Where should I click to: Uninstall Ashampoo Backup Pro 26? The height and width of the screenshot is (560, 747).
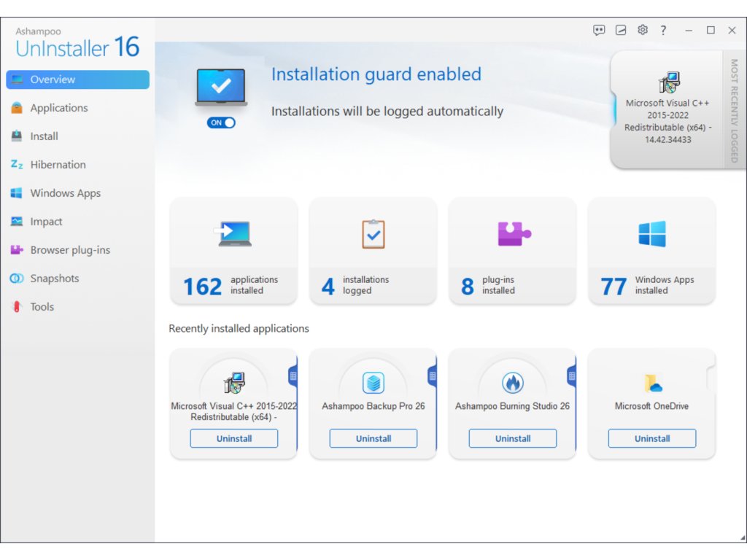[373, 438]
